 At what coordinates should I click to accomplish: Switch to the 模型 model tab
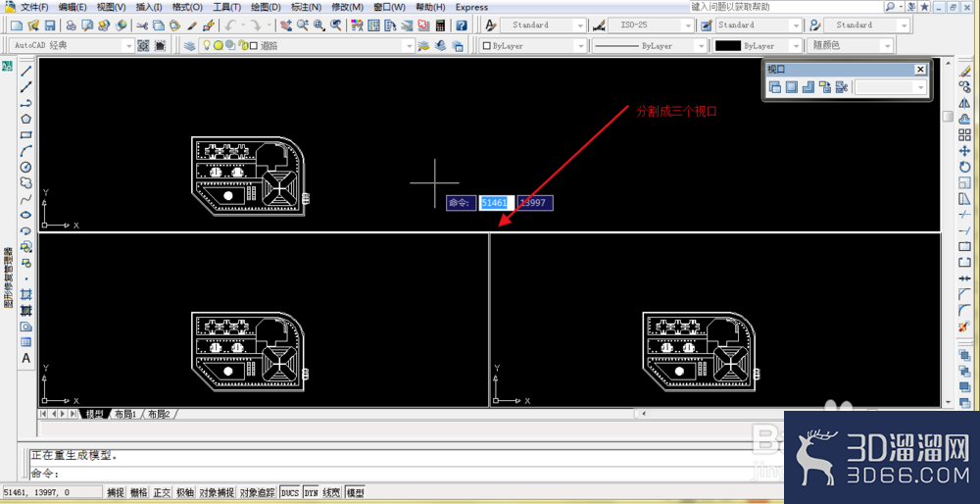click(x=94, y=414)
